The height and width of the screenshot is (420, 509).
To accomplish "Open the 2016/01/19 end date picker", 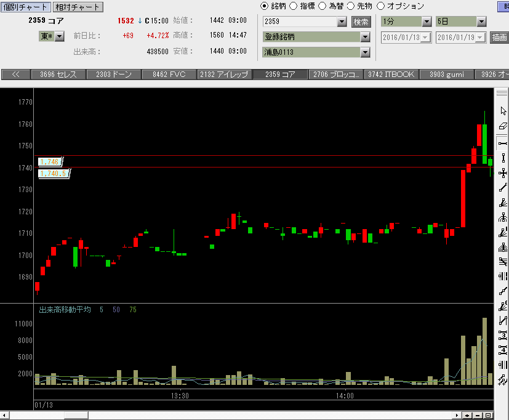I will 480,38.
